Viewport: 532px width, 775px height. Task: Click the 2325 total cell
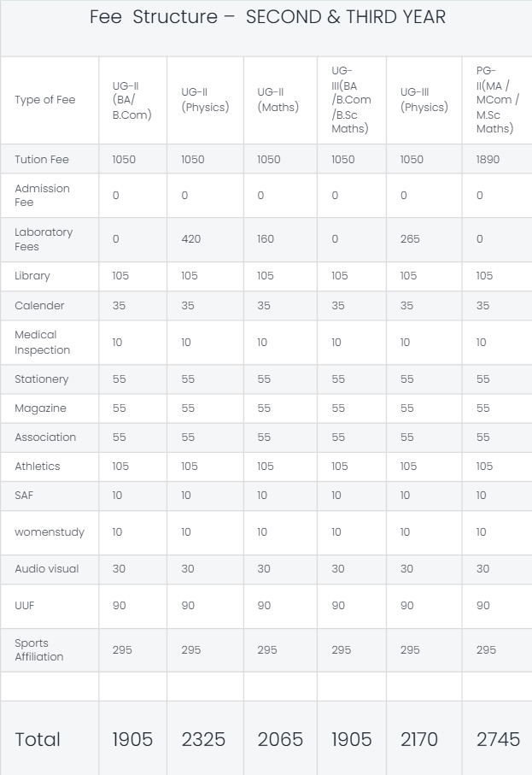(x=203, y=739)
